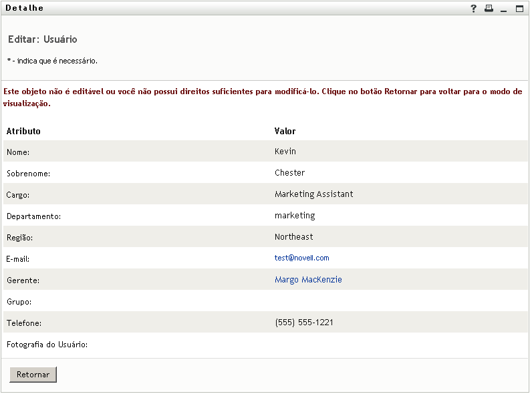Click the Departamento attribute label
The height and width of the screenshot is (396, 532).
[x=33, y=216]
